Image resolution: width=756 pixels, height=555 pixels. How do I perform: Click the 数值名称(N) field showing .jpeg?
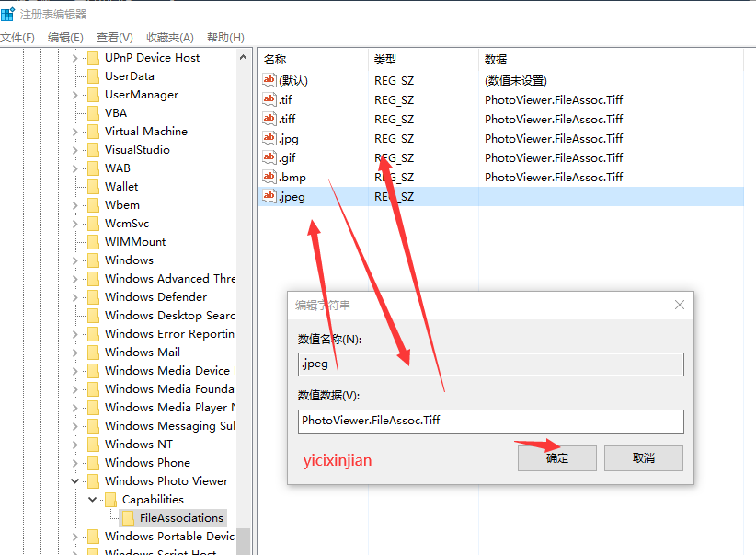tap(491, 364)
